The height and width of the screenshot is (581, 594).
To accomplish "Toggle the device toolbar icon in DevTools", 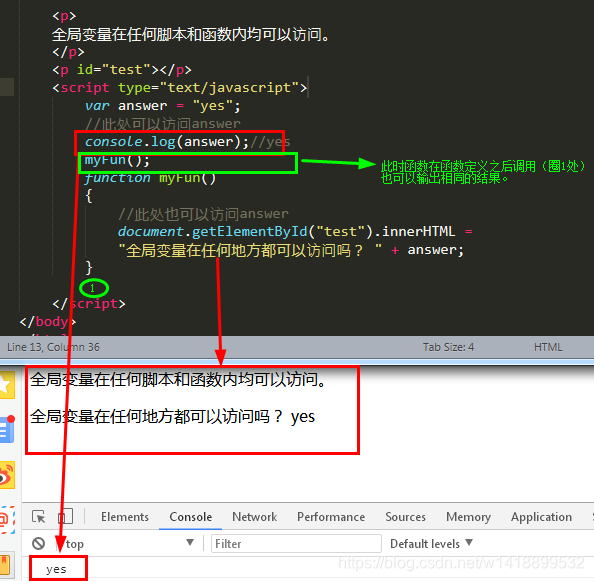I will click(x=66, y=517).
